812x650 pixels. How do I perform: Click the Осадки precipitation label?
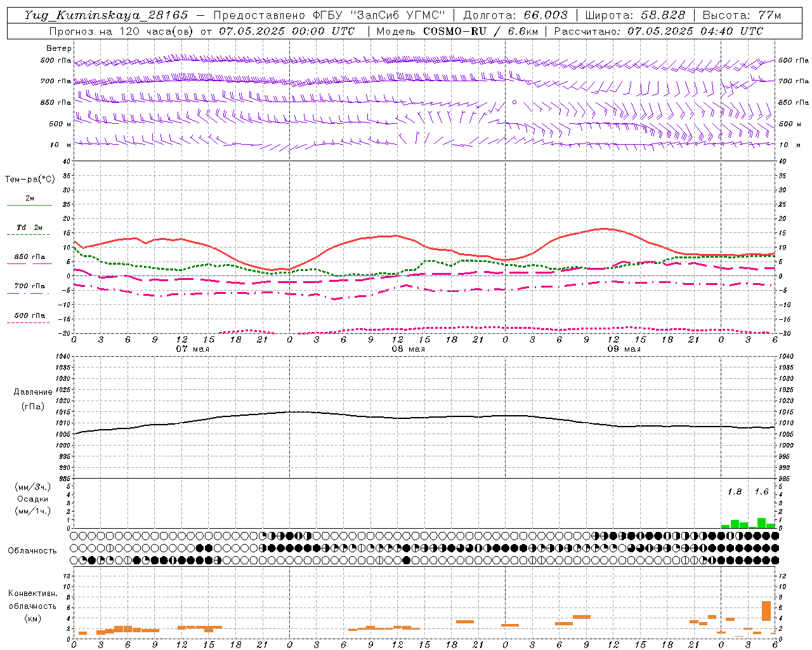point(33,499)
